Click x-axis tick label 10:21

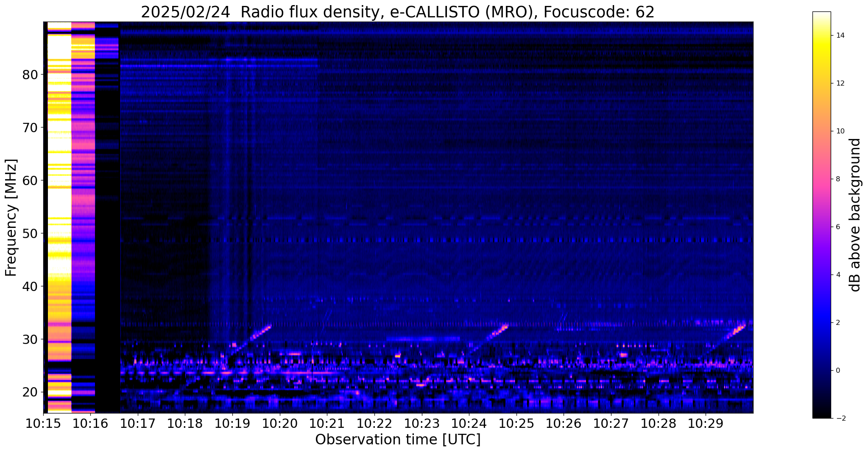(327, 423)
